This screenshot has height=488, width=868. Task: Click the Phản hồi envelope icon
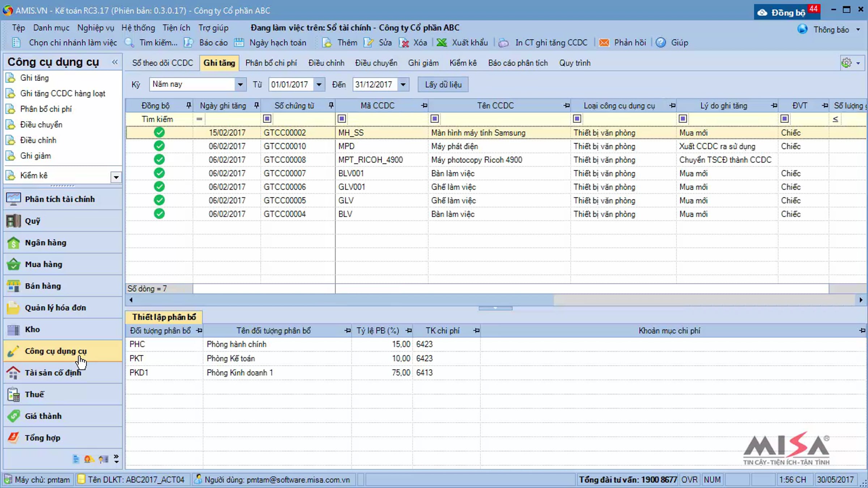pyautogui.click(x=604, y=43)
